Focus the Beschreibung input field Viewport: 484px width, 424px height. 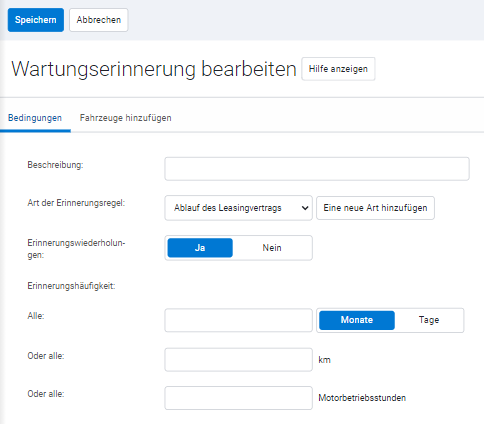[x=317, y=169]
